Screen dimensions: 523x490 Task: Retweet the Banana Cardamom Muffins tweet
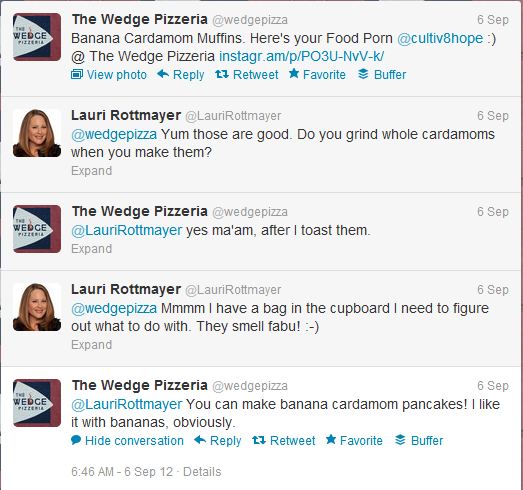coord(246,74)
